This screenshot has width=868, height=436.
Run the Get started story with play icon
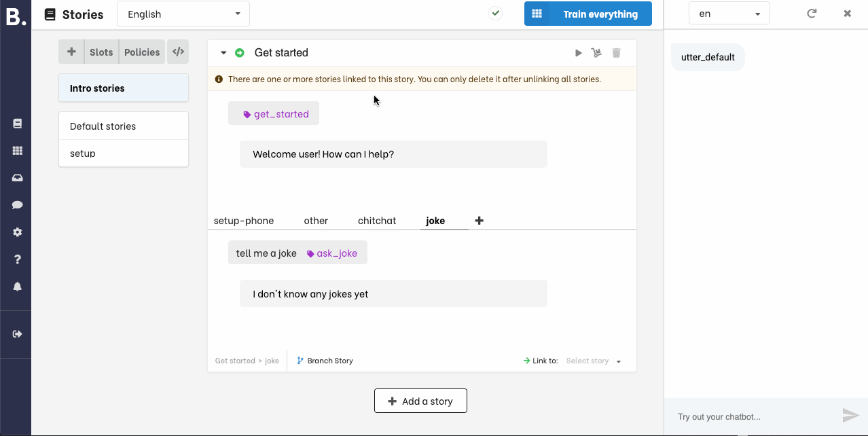578,52
